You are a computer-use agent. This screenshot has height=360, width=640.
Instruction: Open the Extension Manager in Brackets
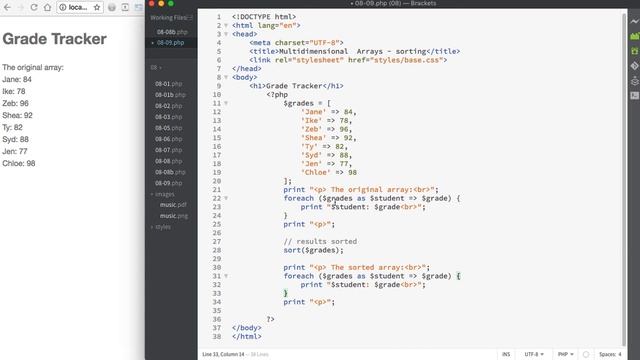634,36
